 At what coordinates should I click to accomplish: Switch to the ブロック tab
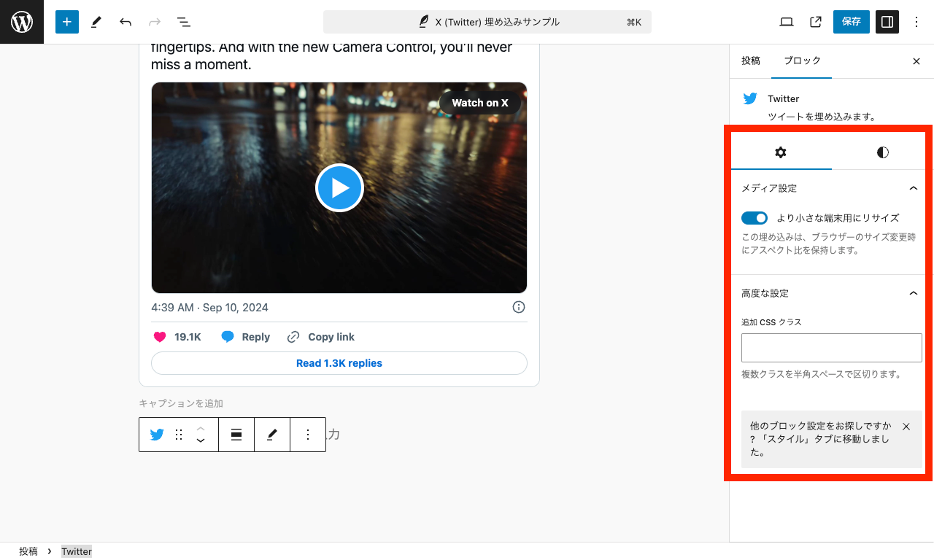tap(802, 61)
